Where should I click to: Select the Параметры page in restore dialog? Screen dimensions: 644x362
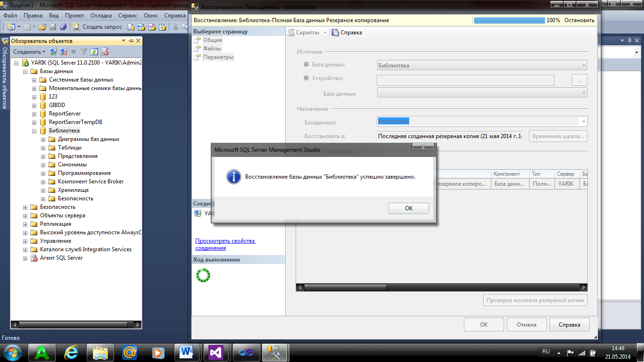(218, 57)
